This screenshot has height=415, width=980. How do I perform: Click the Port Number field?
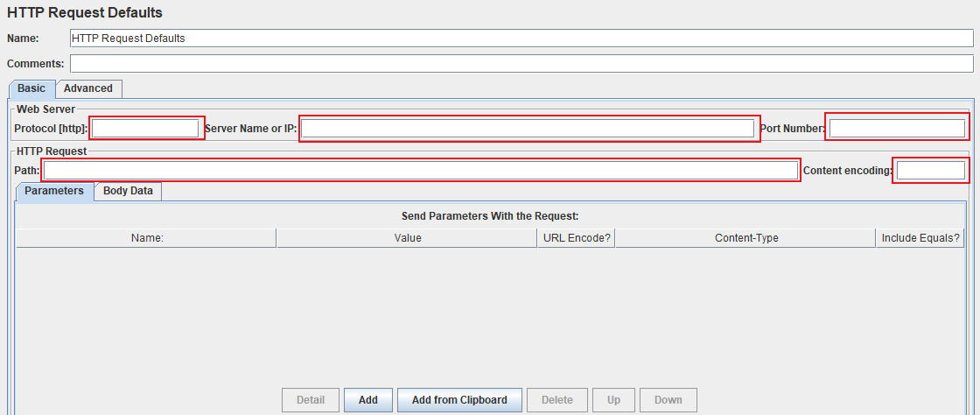(897, 129)
